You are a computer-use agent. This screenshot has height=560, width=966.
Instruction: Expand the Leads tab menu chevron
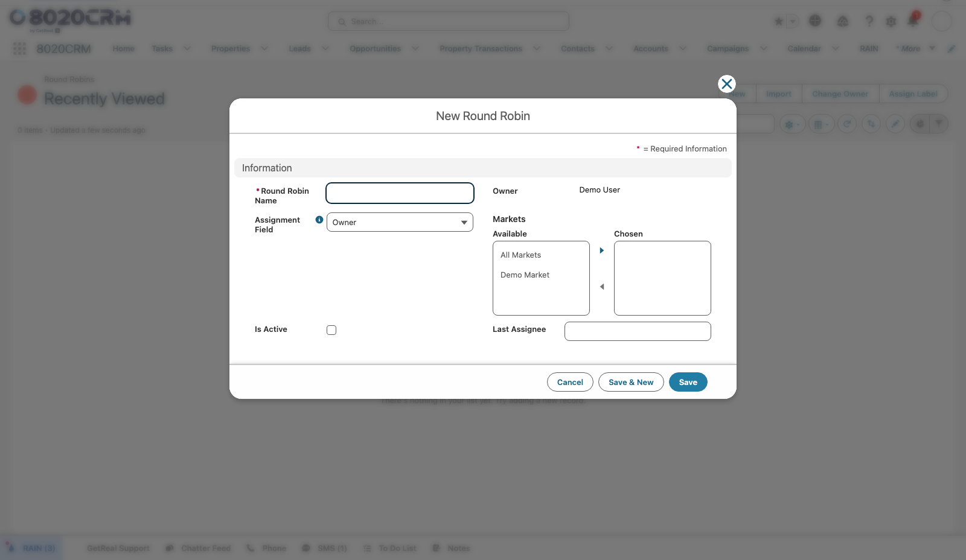pos(325,48)
